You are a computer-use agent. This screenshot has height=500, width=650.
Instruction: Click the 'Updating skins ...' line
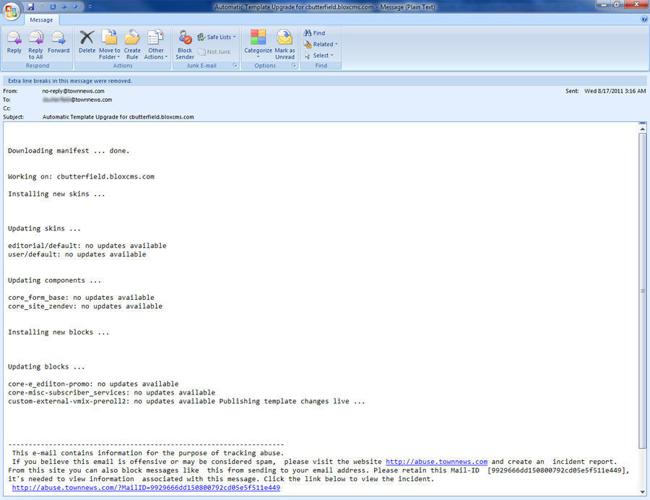(44, 228)
